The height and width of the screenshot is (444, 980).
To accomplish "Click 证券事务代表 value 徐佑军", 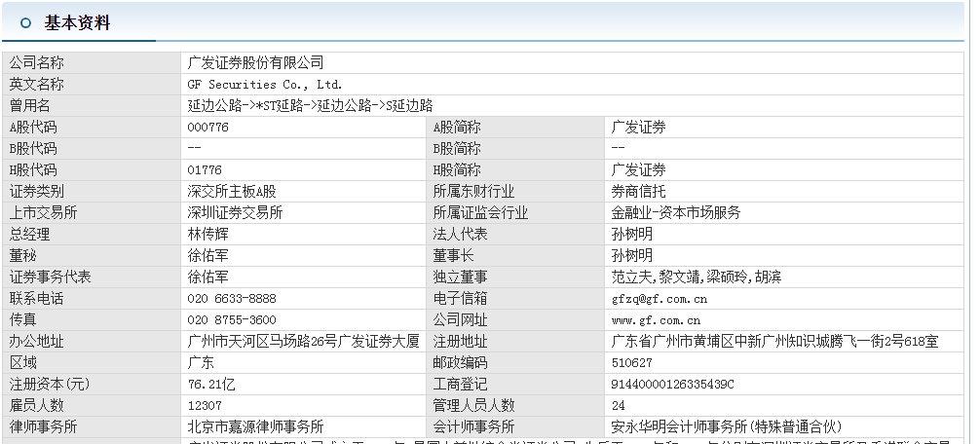I will [207, 277].
